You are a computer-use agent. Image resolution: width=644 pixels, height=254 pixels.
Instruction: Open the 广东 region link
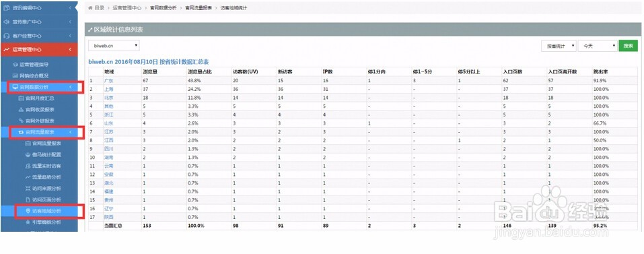tap(108, 81)
